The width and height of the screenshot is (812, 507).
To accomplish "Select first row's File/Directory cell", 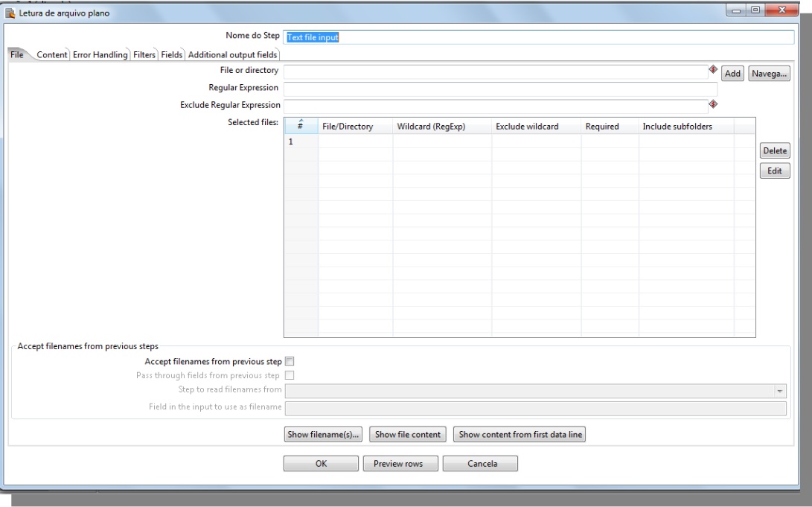I will (355, 141).
